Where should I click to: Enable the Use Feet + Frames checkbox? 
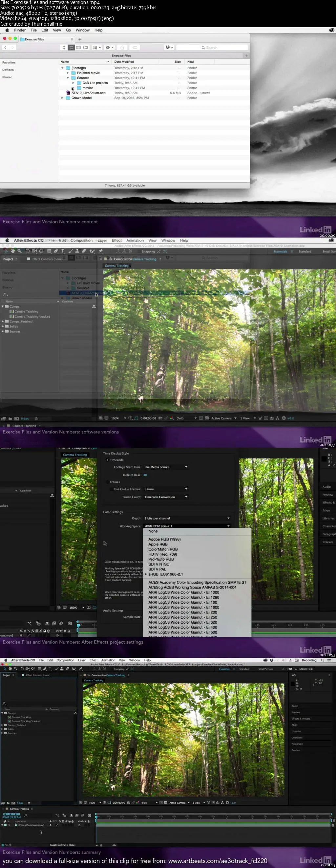112,489
